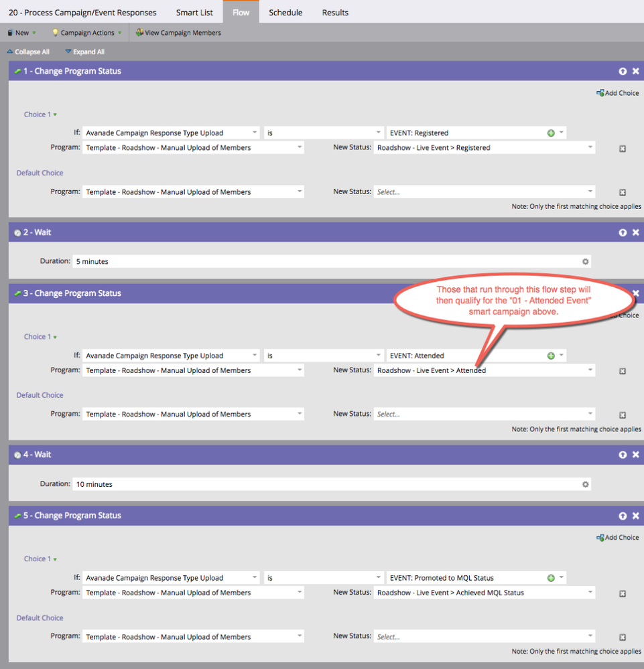The image size is (644, 669).
Task: Open step 3 Default Choice New Status select
Action: click(x=484, y=415)
